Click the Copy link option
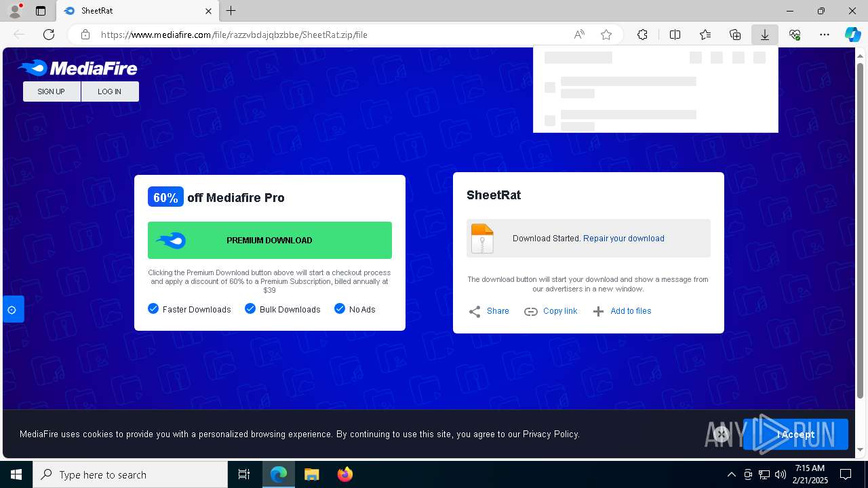The height and width of the screenshot is (488, 868). click(x=551, y=311)
